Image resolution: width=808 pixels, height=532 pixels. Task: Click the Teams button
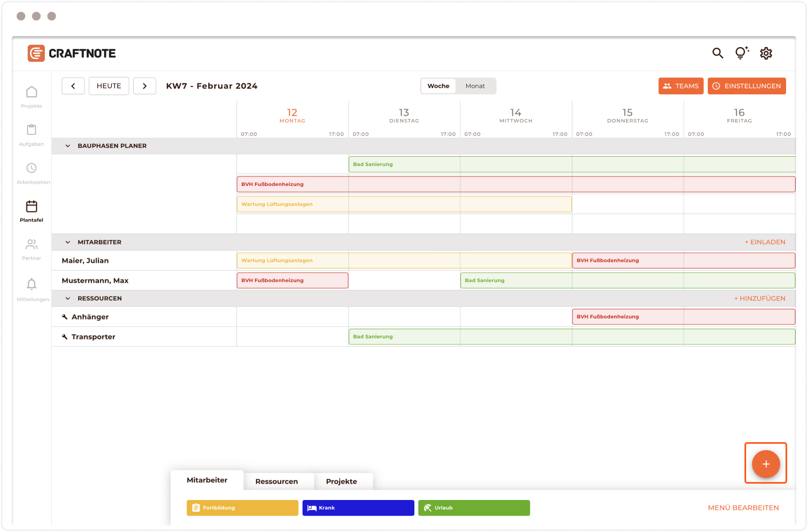(x=680, y=86)
